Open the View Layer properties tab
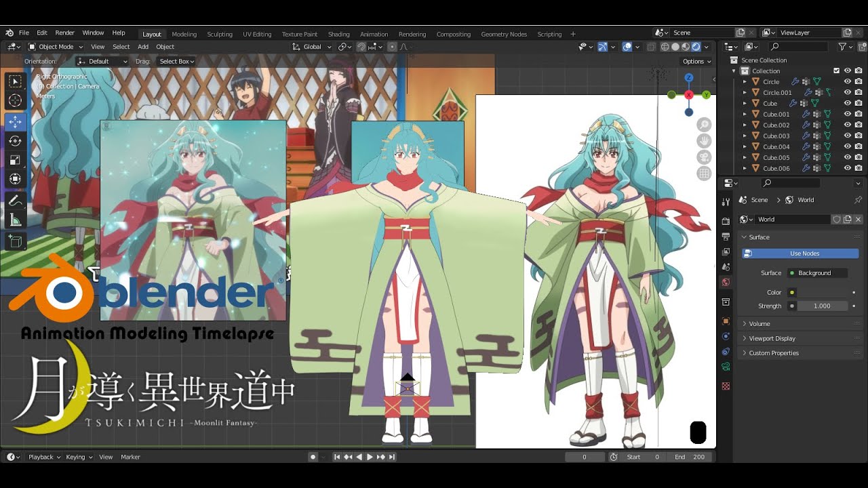Viewport: 868px width, 488px height. [x=726, y=252]
